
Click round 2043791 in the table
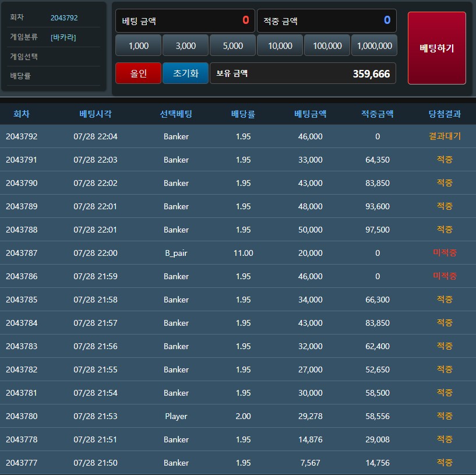21,160
